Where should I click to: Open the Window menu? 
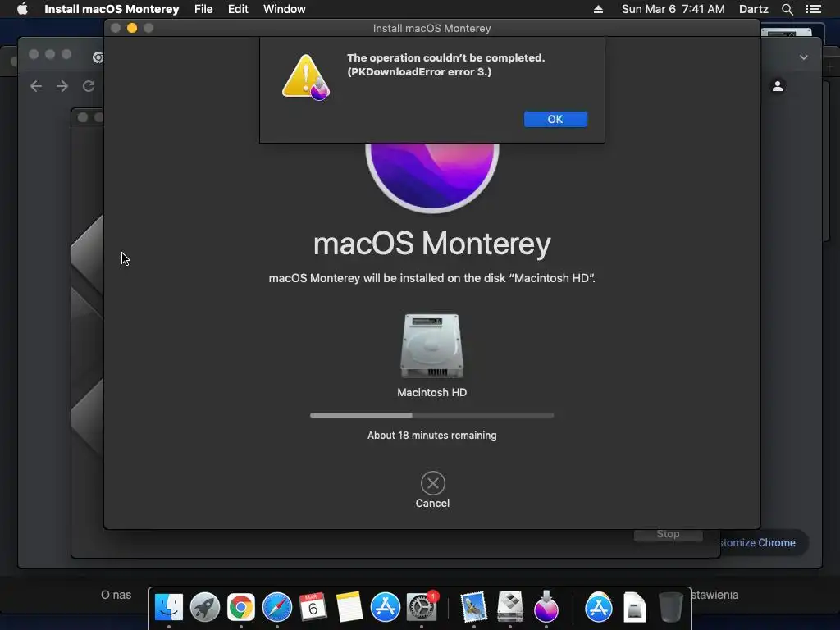(285, 9)
